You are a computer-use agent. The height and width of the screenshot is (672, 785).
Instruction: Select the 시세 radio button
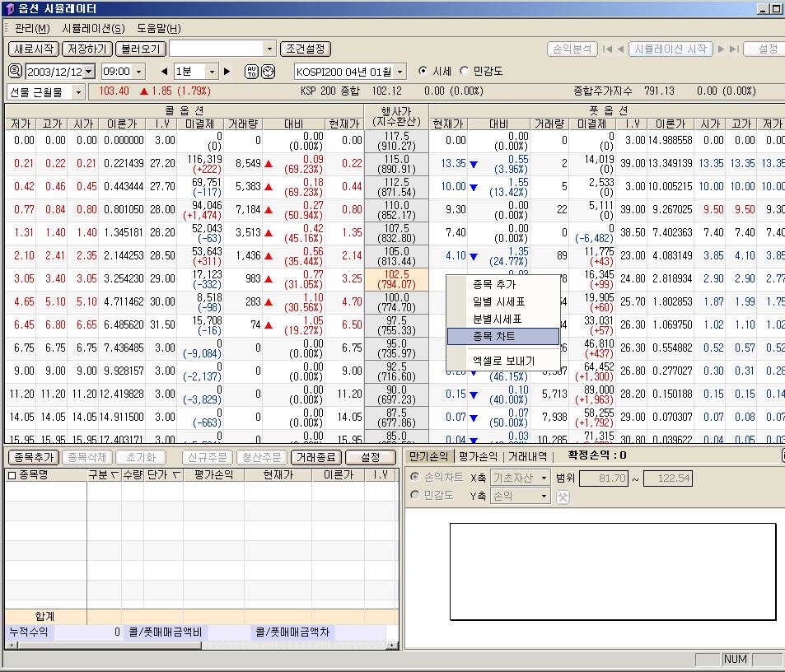[x=423, y=72]
